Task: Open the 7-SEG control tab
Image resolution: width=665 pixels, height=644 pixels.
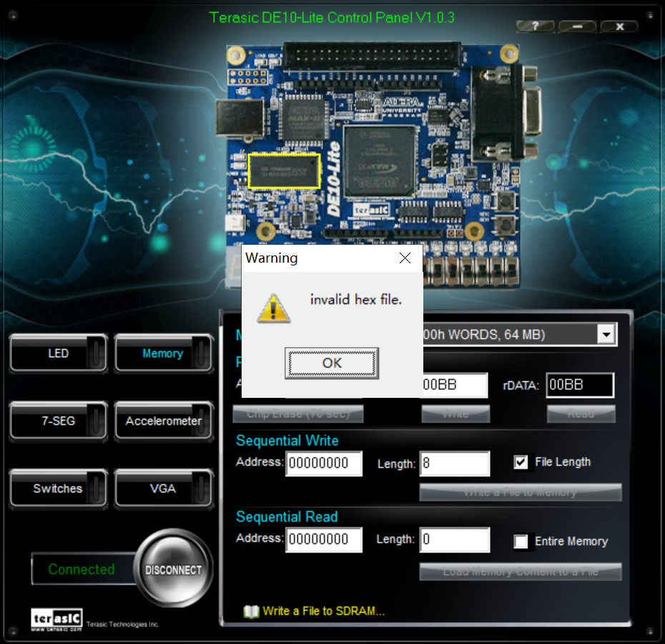Action: click(x=59, y=421)
